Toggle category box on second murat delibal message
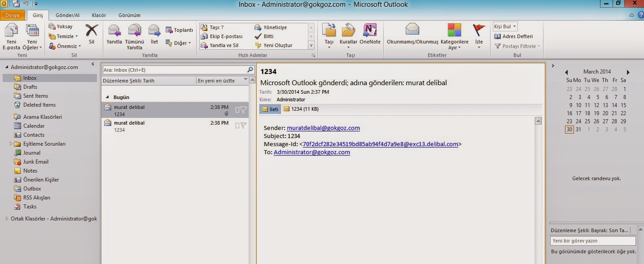 coord(237,126)
